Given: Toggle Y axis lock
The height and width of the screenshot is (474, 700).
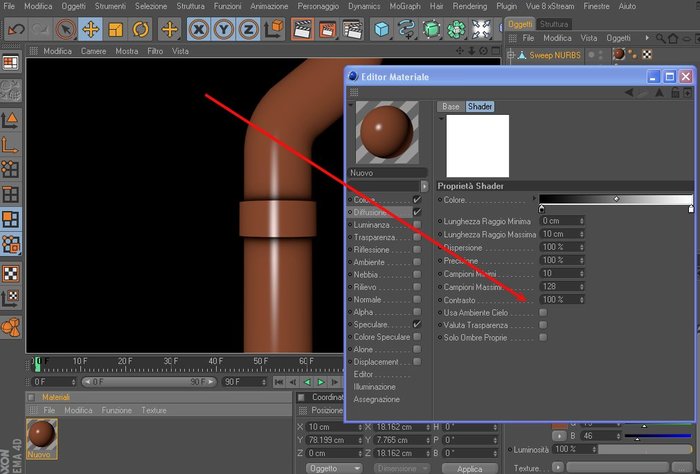Looking at the screenshot, I should coord(224,30).
